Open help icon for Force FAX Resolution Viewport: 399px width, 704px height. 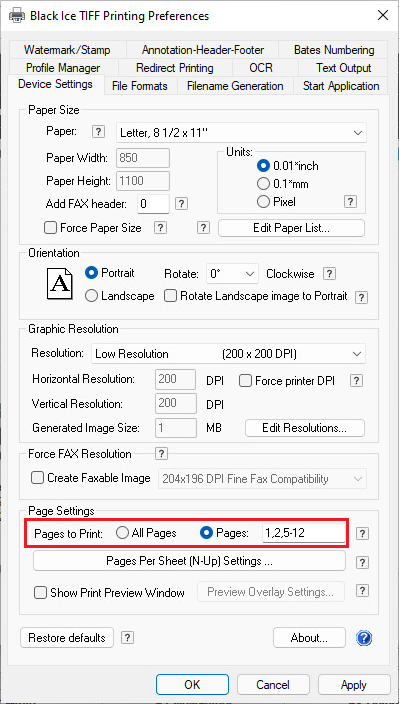[x=161, y=453]
